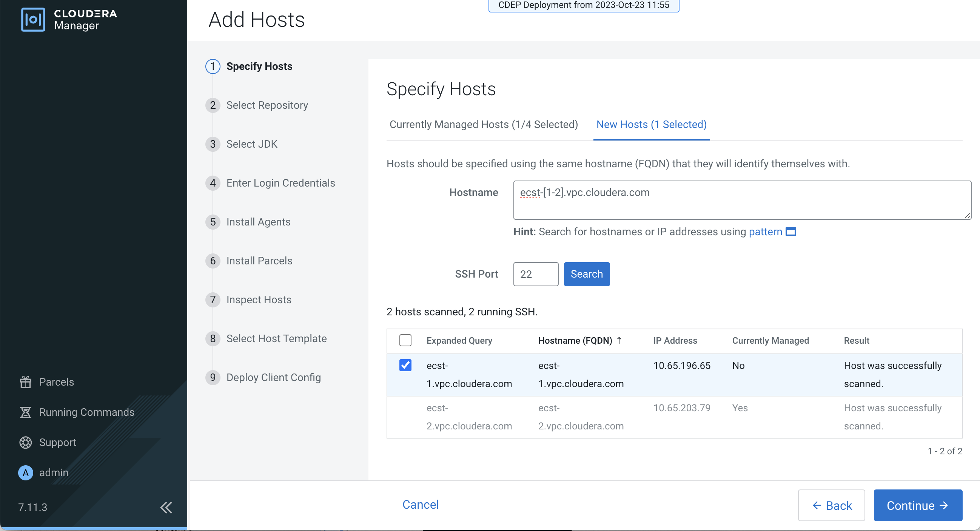
Task: Collapse the sidebar with double chevron
Action: point(166,508)
